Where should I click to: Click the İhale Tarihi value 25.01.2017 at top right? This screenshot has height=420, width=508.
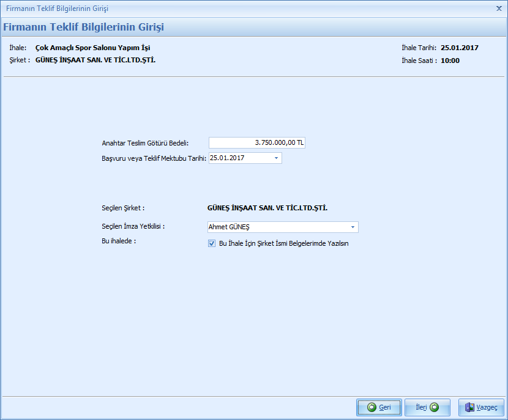(x=460, y=48)
